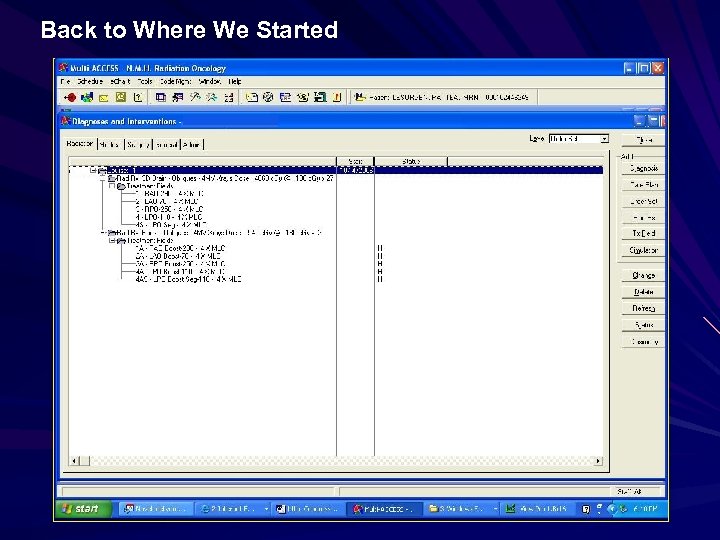Switch to Multi-ACCESS taskbar button
The width and height of the screenshot is (720, 540).
pos(384,509)
